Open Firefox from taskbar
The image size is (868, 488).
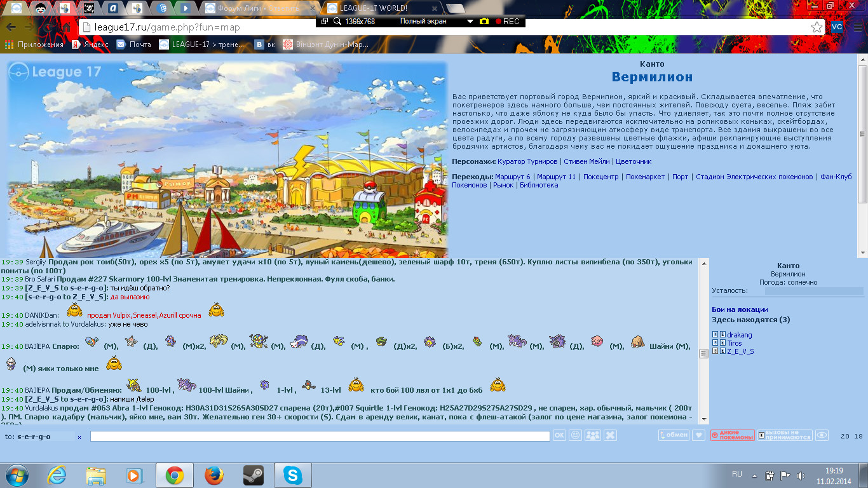tap(214, 475)
